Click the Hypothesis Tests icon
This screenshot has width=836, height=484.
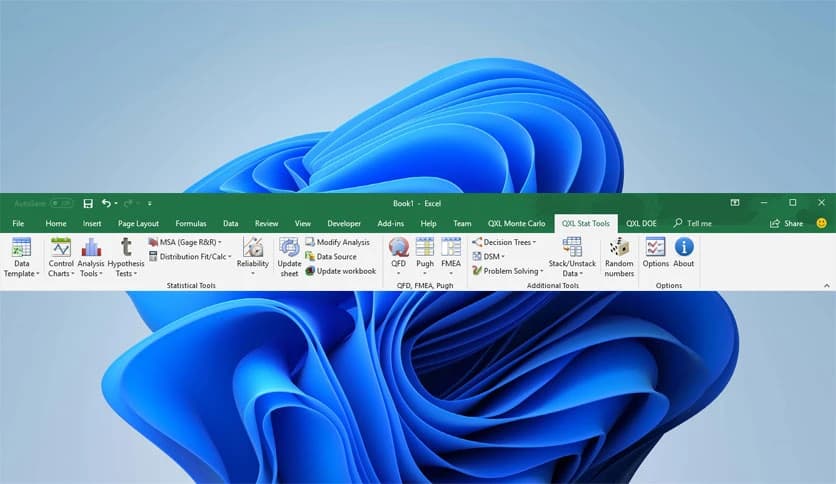tap(126, 257)
